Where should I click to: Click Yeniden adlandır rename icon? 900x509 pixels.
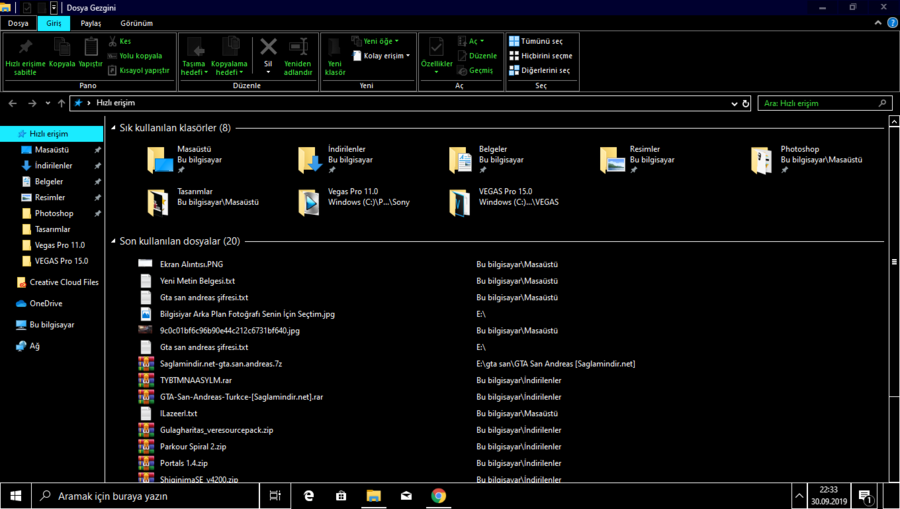(x=298, y=46)
